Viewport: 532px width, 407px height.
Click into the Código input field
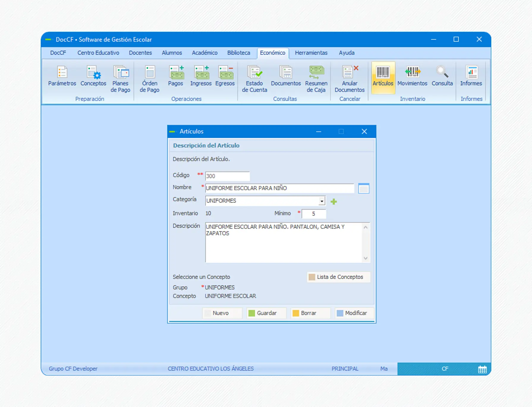coord(227,176)
